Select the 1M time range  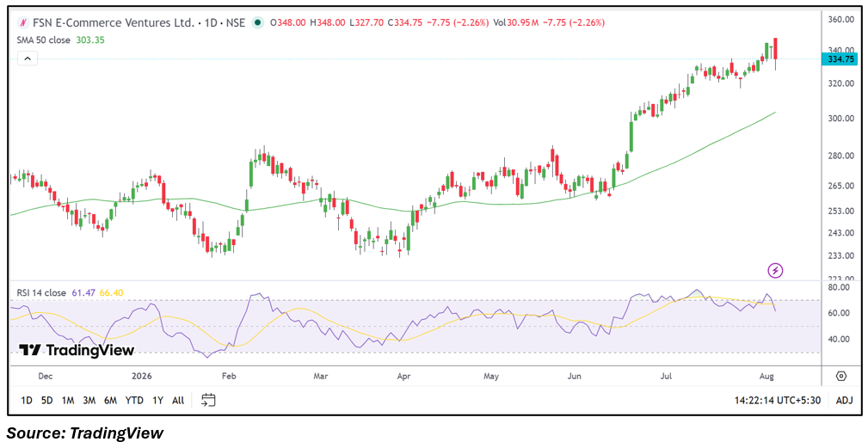(x=68, y=401)
